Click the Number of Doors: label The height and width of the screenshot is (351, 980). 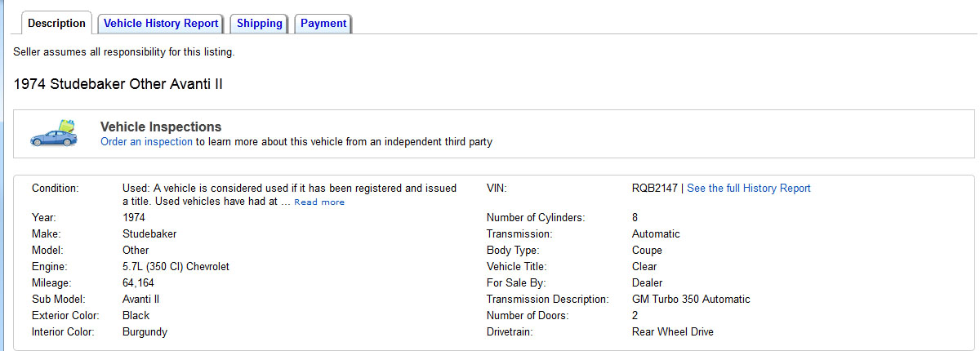click(529, 315)
